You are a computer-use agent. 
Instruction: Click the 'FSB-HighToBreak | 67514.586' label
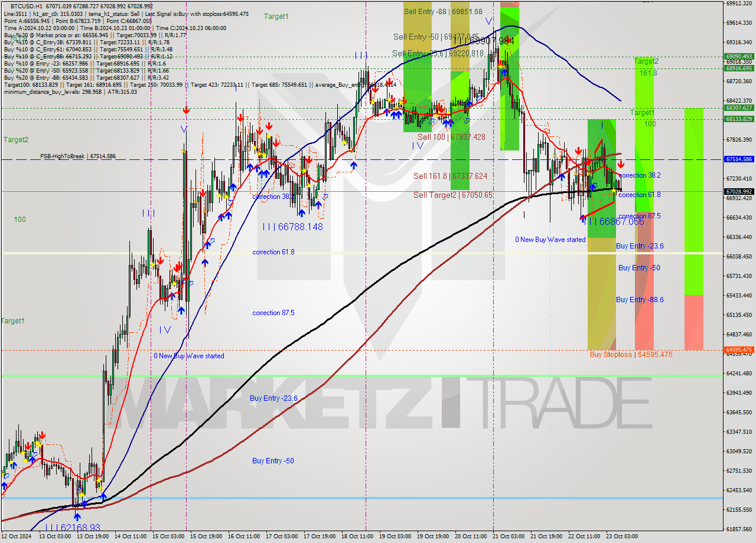(x=78, y=156)
